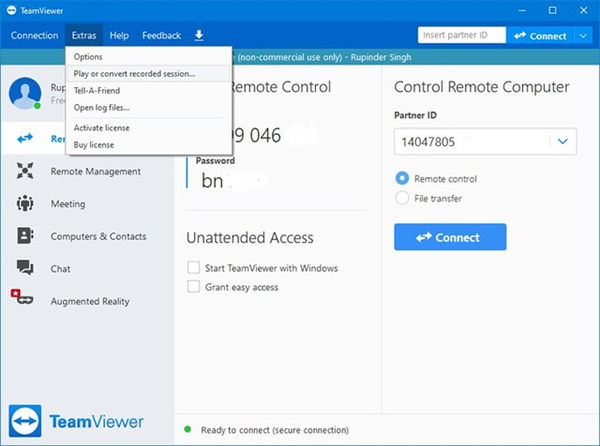
Task: Click the top-right Connect button
Action: click(x=540, y=36)
